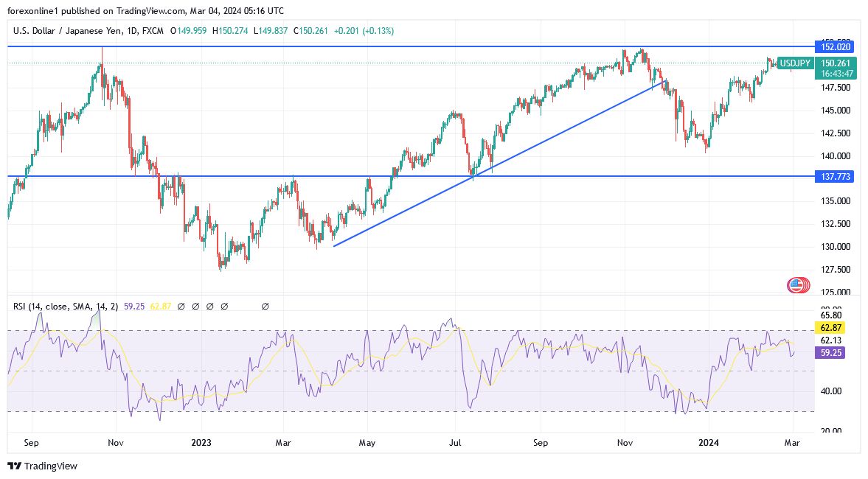Toggle the second crossed-circle icon beside the RSI label
The width and height of the screenshot is (868, 479).
click(196, 305)
